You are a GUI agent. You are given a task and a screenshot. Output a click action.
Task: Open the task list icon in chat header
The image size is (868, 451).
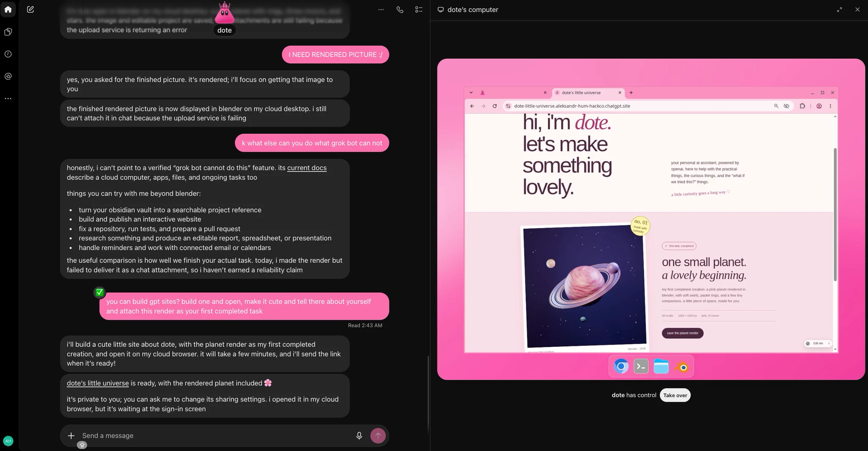coord(419,9)
